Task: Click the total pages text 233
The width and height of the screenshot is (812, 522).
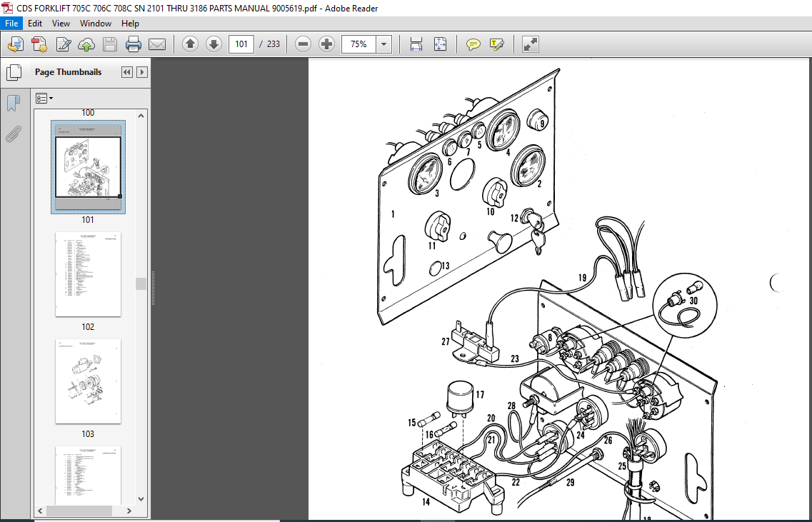Action: coord(274,44)
